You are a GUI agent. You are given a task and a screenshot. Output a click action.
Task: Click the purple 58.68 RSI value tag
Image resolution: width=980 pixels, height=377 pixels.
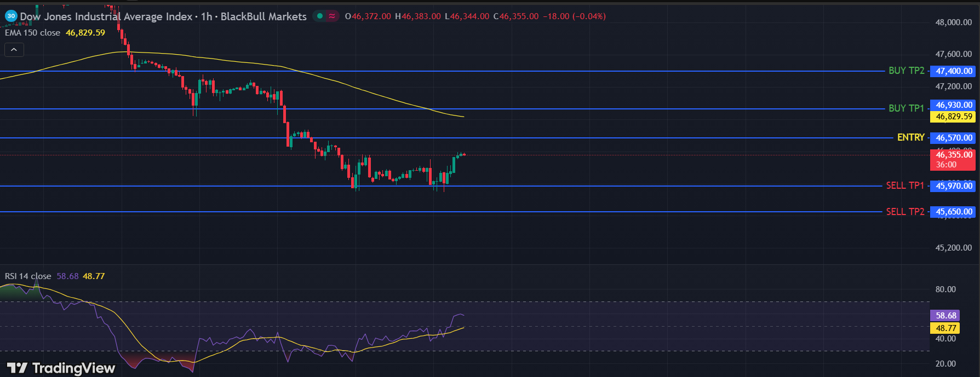(945, 316)
